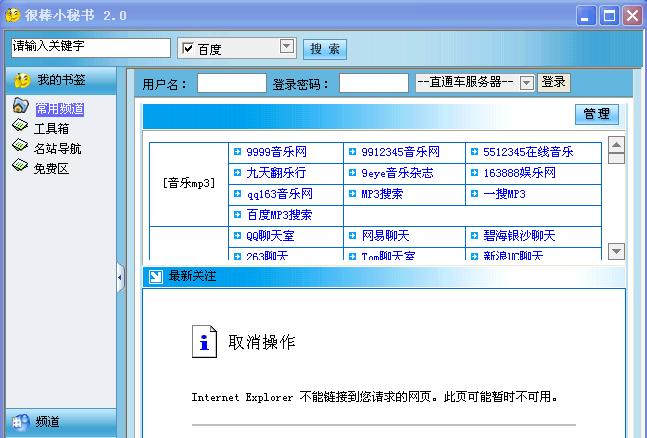Click the [音乐mp3] category cell

189,183
